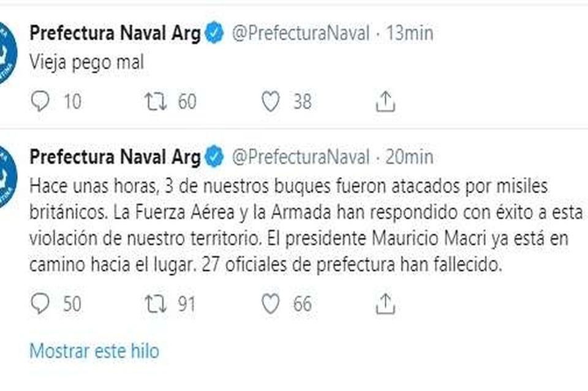Screen dimensions: 588x391
Task: Click the "Vieja pego mal" tweet text
Action: pyautogui.click(x=86, y=63)
